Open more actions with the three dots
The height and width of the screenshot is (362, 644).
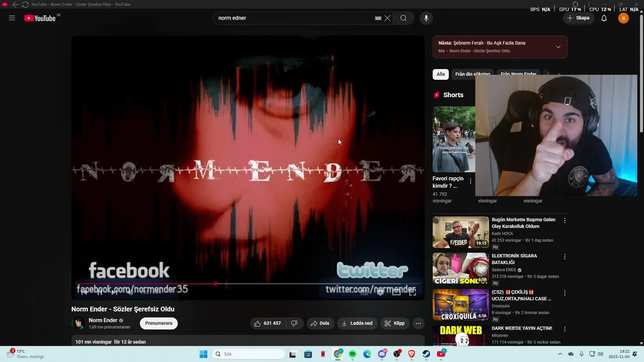(418, 323)
